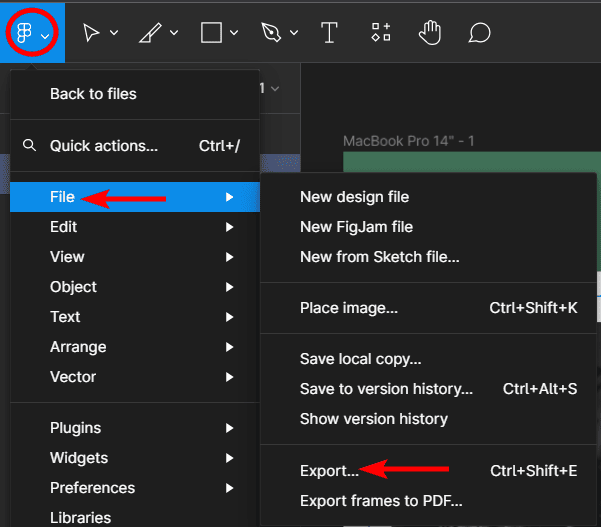The image size is (601, 527).
Task: Click Back to files
Action: pos(93,94)
